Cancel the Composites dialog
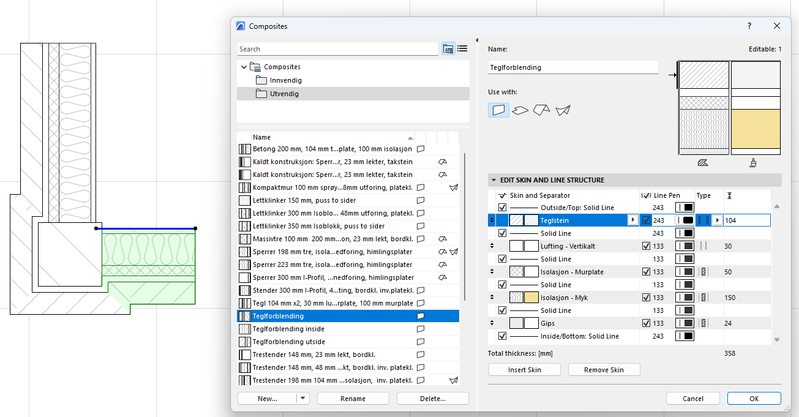 coord(693,399)
